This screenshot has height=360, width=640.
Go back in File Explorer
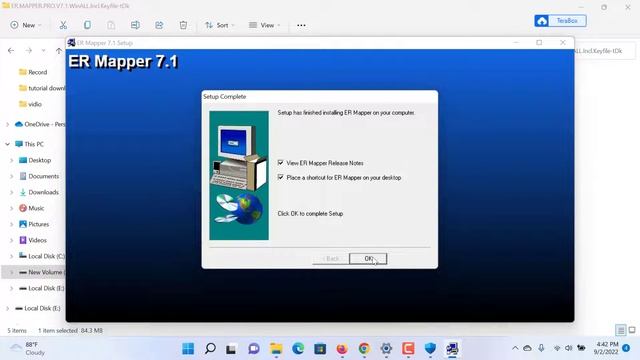tap(11, 51)
